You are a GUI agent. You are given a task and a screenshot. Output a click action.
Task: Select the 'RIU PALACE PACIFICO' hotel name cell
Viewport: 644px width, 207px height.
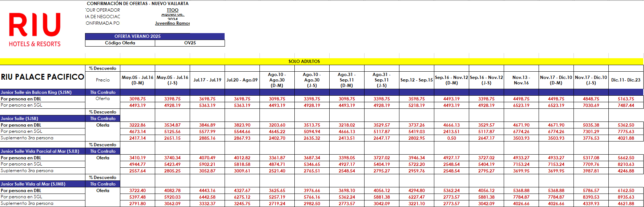click(43, 77)
